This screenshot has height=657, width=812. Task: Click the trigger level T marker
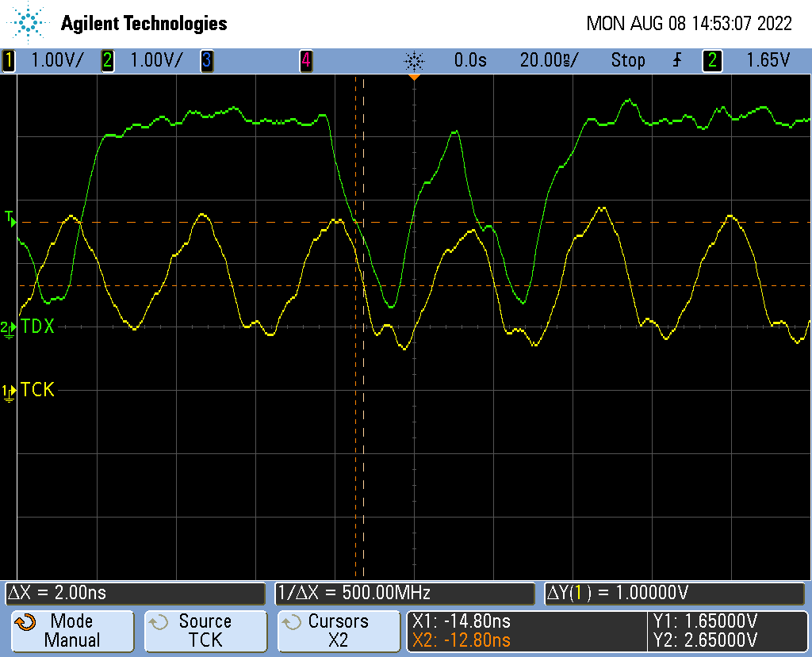click(x=10, y=218)
